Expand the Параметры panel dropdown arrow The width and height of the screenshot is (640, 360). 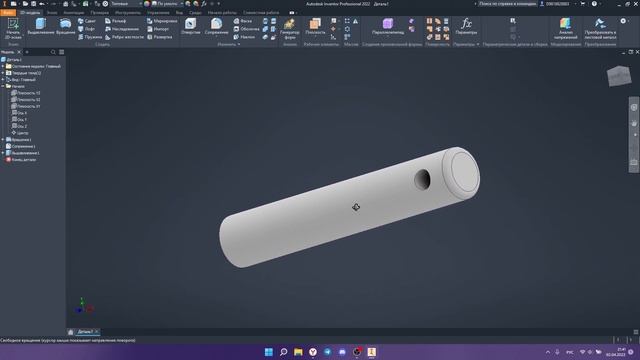pos(478,44)
